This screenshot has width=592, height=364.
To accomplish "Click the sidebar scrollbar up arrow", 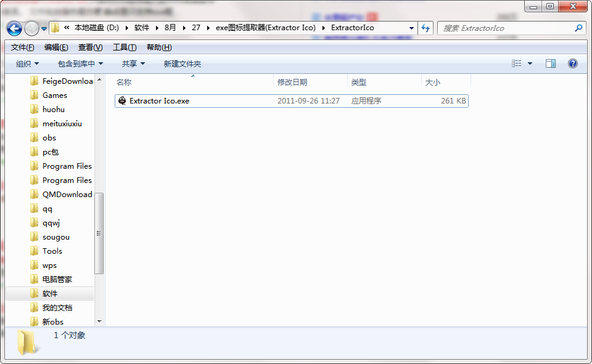I will [99, 79].
